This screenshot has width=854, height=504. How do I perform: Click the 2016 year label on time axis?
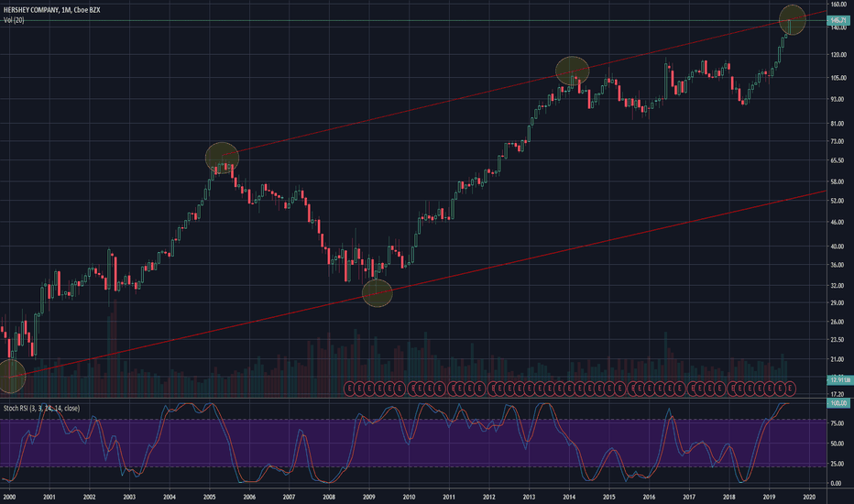650,497
